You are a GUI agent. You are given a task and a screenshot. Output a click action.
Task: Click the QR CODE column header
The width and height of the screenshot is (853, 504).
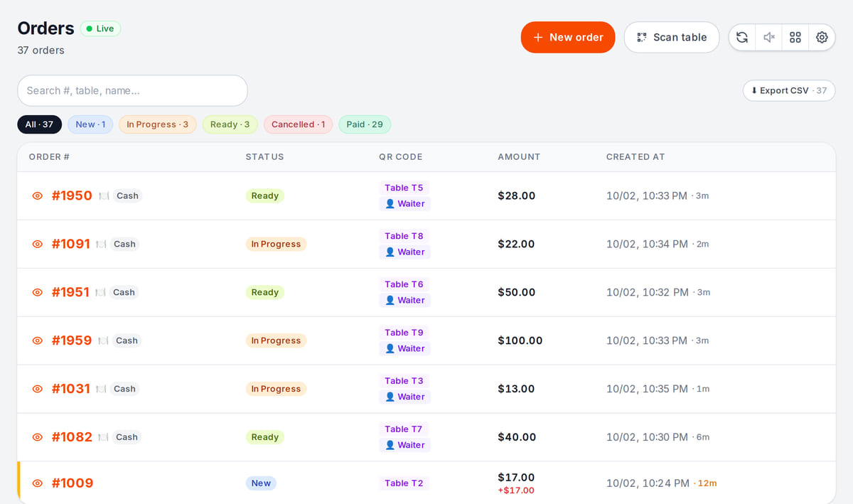(x=401, y=156)
